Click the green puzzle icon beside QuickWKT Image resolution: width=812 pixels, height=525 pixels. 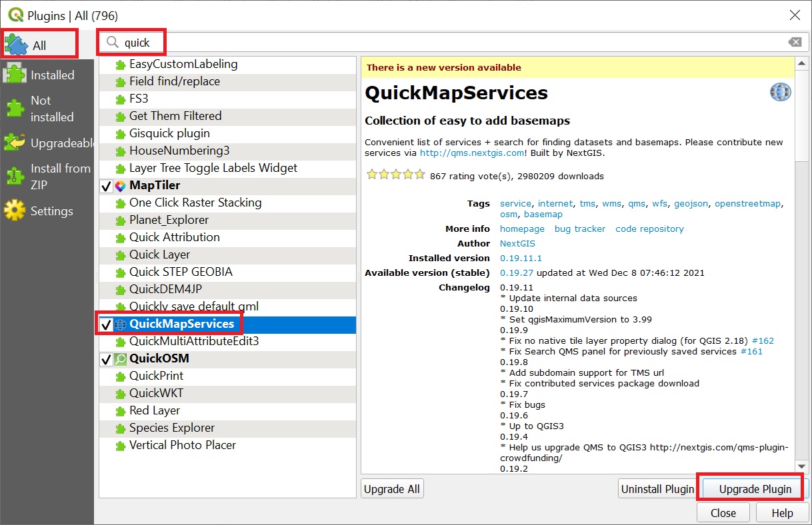coord(121,394)
